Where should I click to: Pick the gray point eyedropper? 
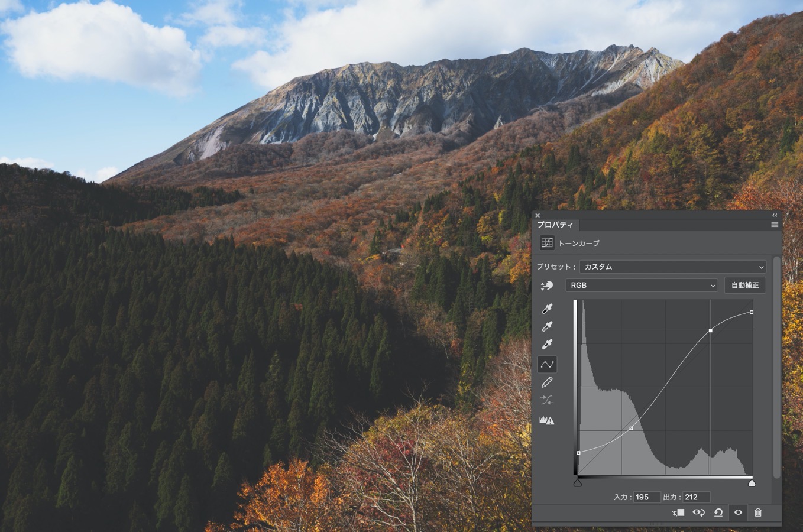click(x=547, y=326)
